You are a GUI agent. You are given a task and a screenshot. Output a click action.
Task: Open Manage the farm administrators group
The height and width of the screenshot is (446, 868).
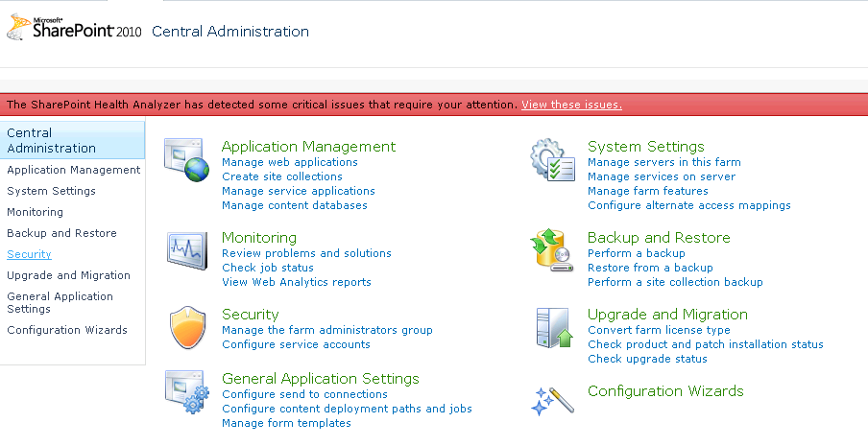pyautogui.click(x=327, y=331)
